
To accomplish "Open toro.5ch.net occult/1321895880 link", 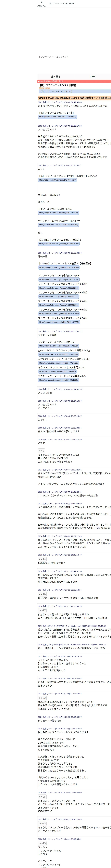I will 57,371.
